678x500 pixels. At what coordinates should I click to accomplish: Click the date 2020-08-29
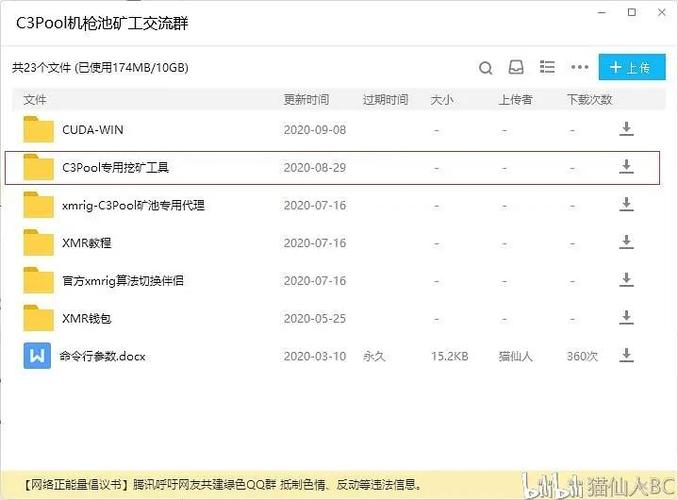pos(315,167)
